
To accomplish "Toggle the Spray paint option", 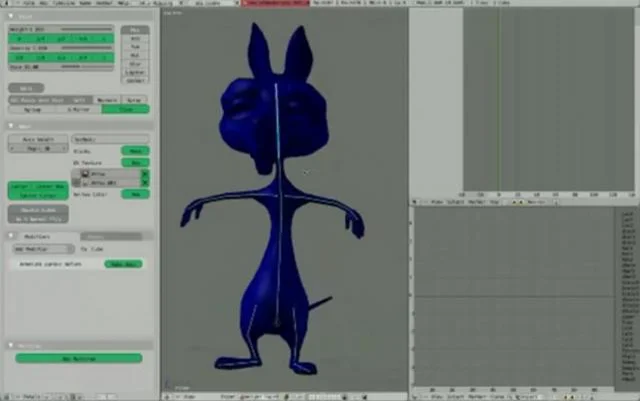I will 134,100.
